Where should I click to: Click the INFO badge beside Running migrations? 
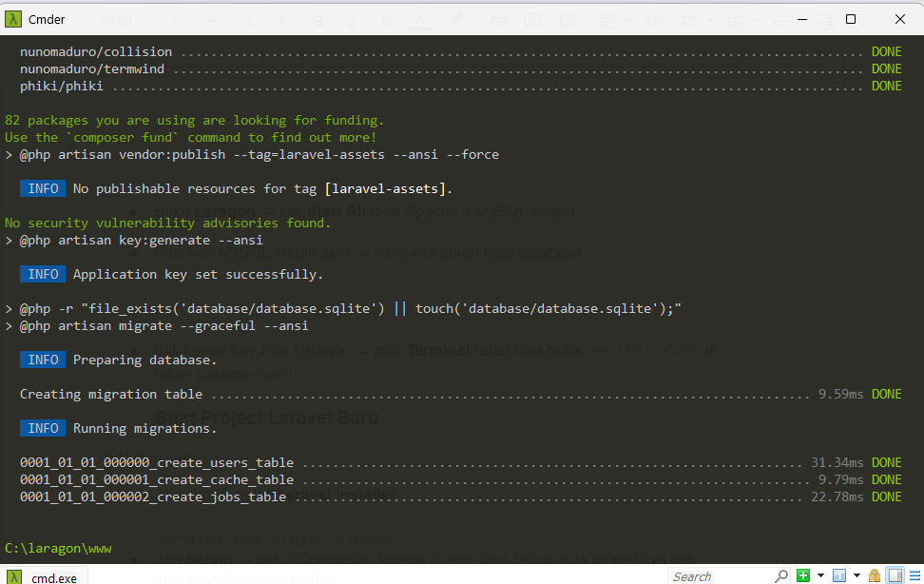(43, 429)
